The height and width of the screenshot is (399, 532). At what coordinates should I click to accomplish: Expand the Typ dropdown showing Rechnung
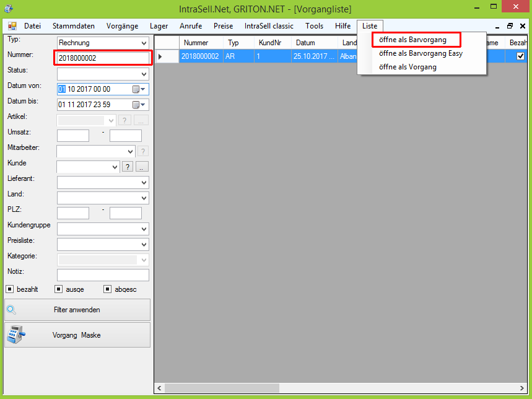[144, 43]
